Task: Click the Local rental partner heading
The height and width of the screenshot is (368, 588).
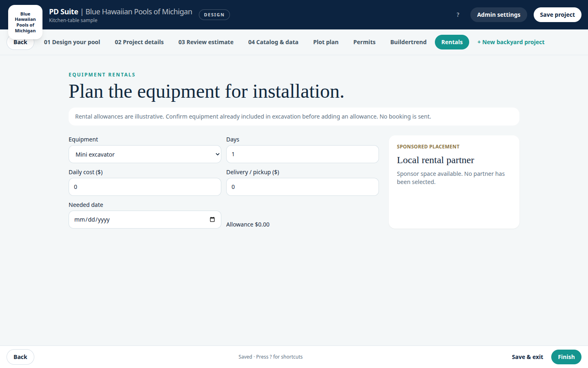Action: click(435, 160)
